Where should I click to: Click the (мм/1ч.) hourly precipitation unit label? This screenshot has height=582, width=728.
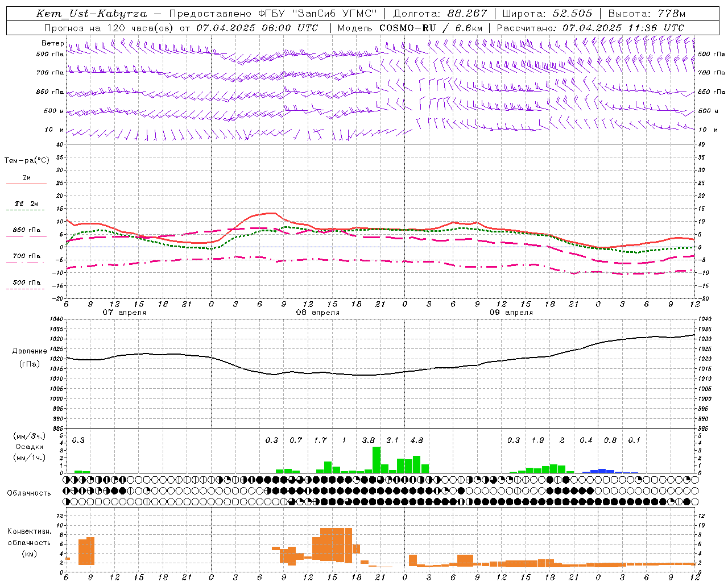pyautogui.click(x=28, y=458)
